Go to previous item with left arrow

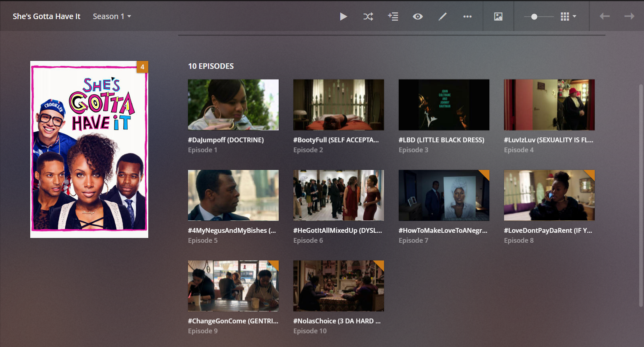click(x=604, y=16)
